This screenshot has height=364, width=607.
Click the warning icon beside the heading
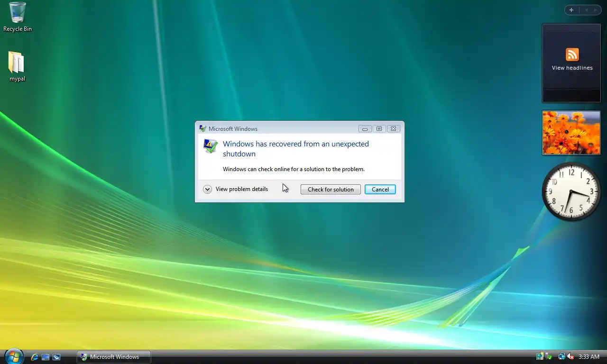(210, 146)
